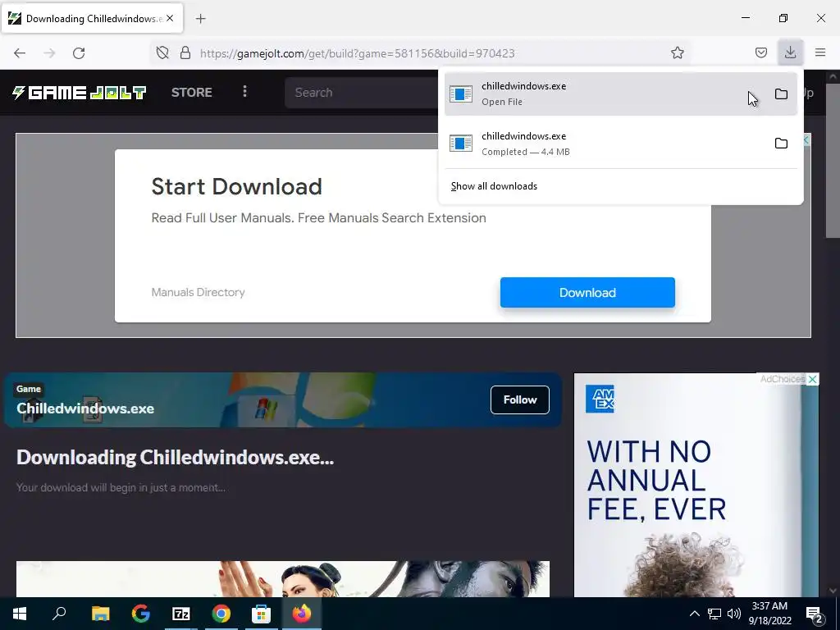This screenshot has width=840, height=630.
Task: Click the forward navigation arrow
Action: coord(49,53)
